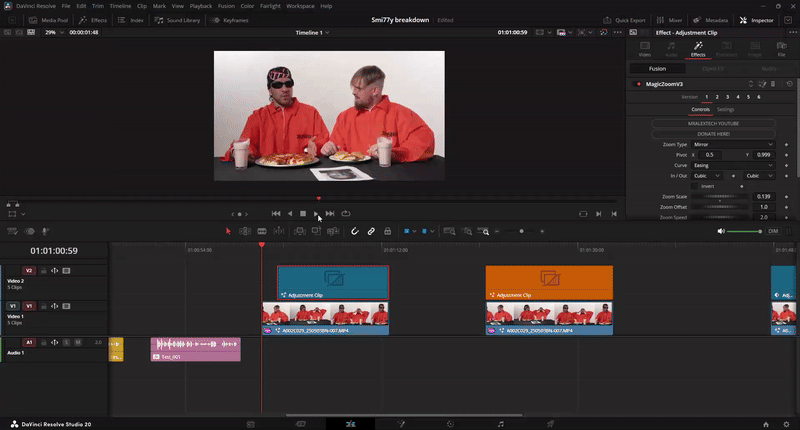The height and width of the screenshot is (430, 800).
Task: Toggle the timeline Snapping magnet icon
Action: coord(355,231)
